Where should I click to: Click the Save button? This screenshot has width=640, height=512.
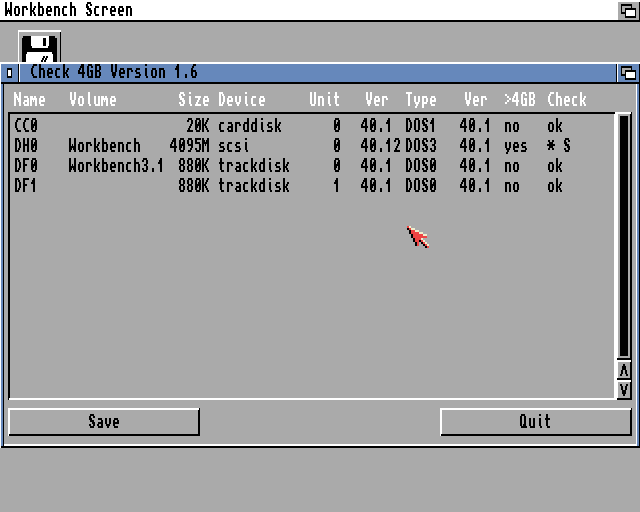(x=104, y=422)
